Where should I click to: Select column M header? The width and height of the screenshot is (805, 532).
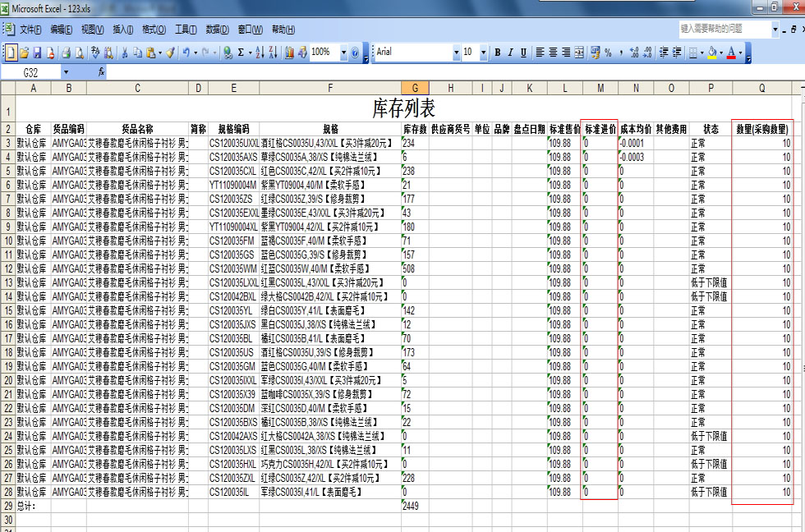(600, 88)
